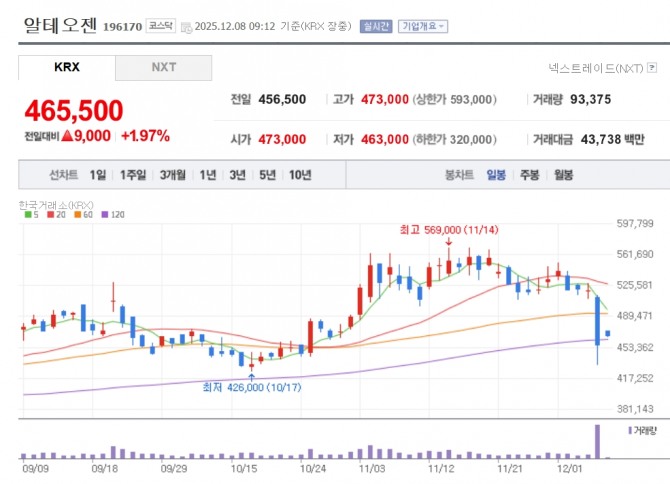Click the 12/01 date axis label

pyautogui.click(x=570, y=469)
